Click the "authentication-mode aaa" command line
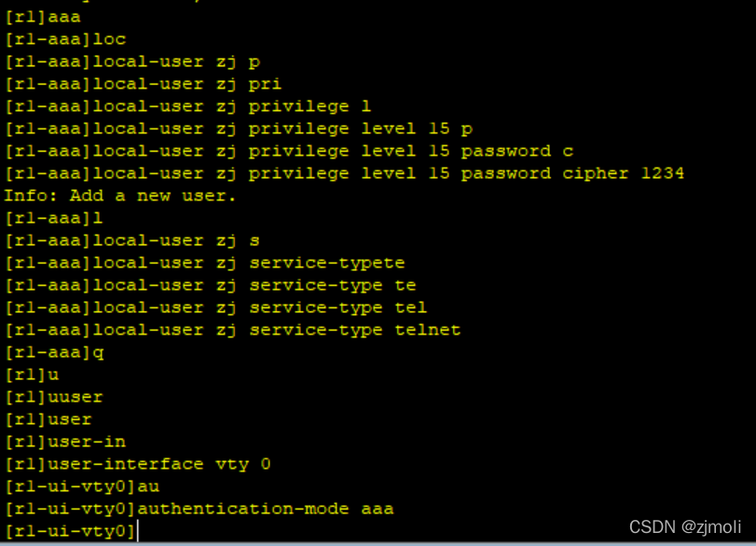756x546 pixels. tap(199, 509)
